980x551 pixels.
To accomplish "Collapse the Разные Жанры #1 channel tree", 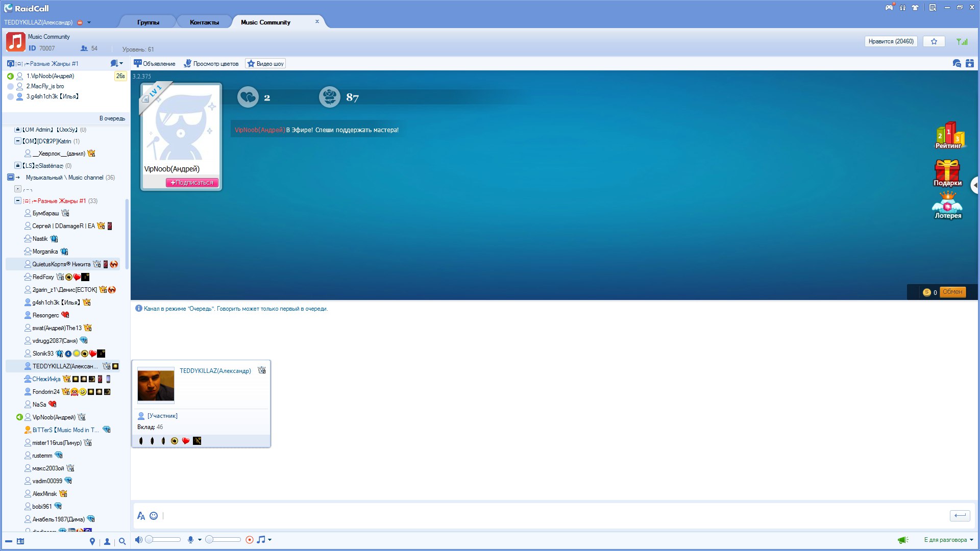I will [18, 201].
